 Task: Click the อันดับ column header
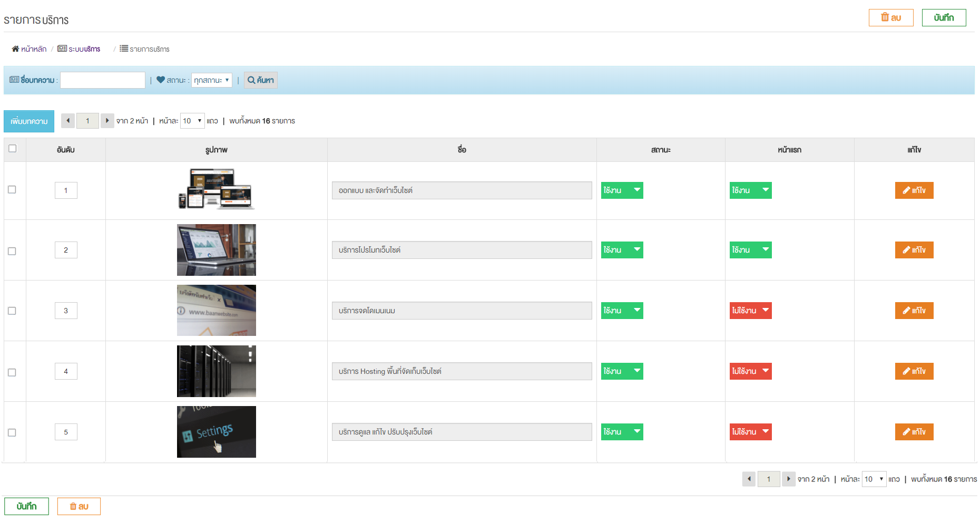(66, 150)
